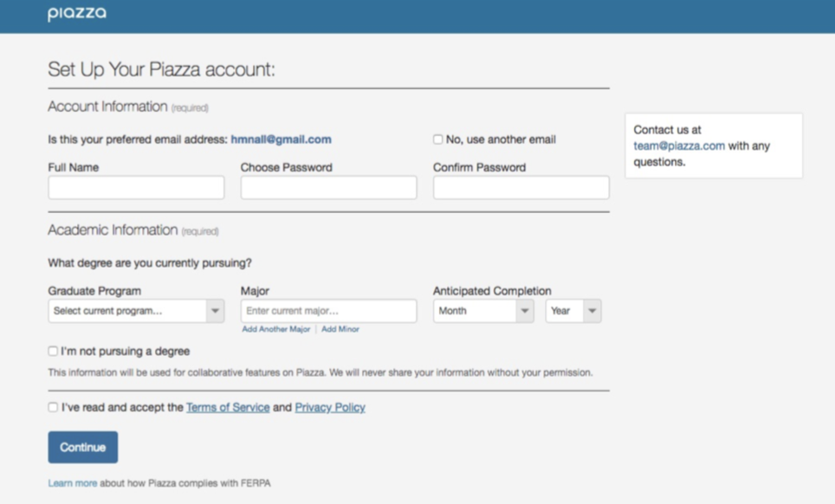This screenshot has height=504, width=835.
Task: Open the Terms of Service link
Action: (x=228, y=407)
